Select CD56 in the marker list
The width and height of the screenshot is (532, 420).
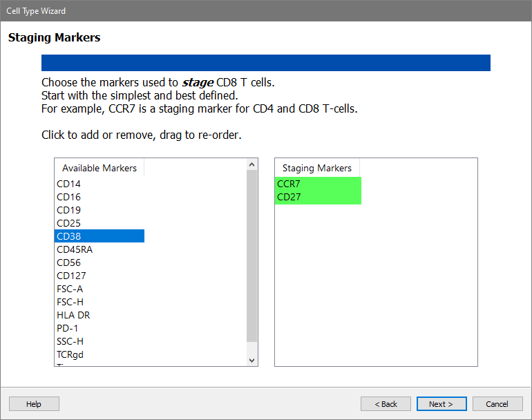(x=68, y=262)
